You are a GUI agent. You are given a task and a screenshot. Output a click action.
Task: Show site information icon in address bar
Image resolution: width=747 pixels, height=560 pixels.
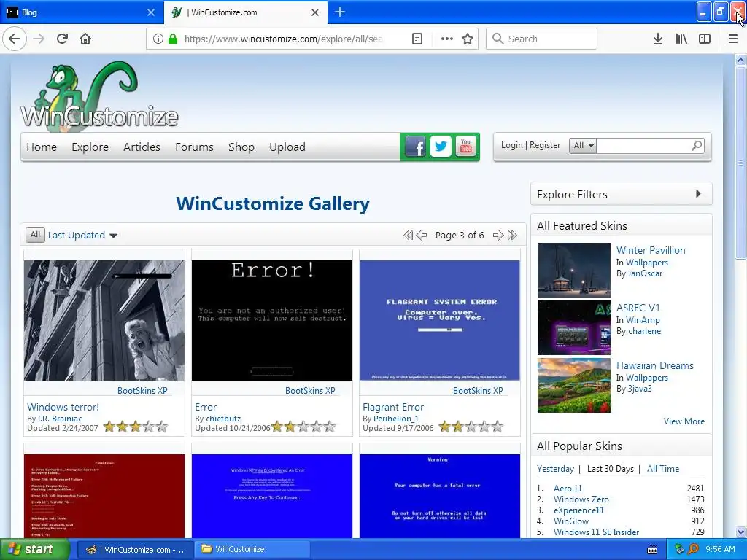[158, 39]
